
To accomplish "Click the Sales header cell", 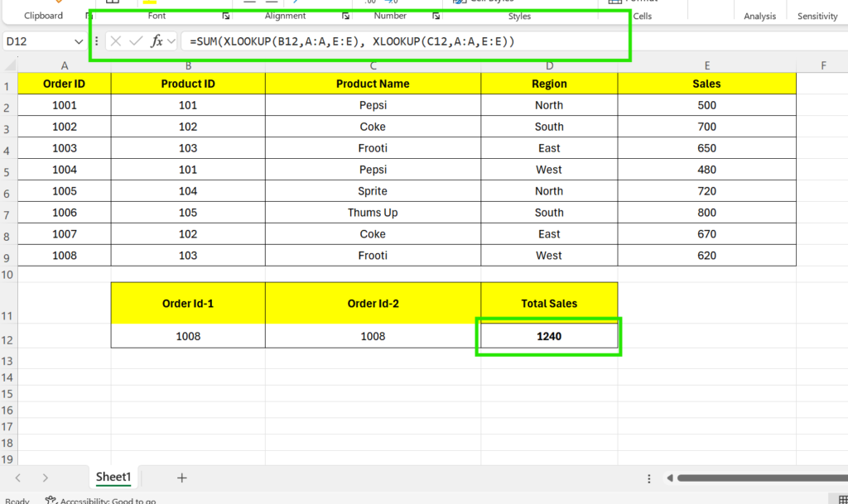I will 707,84.
